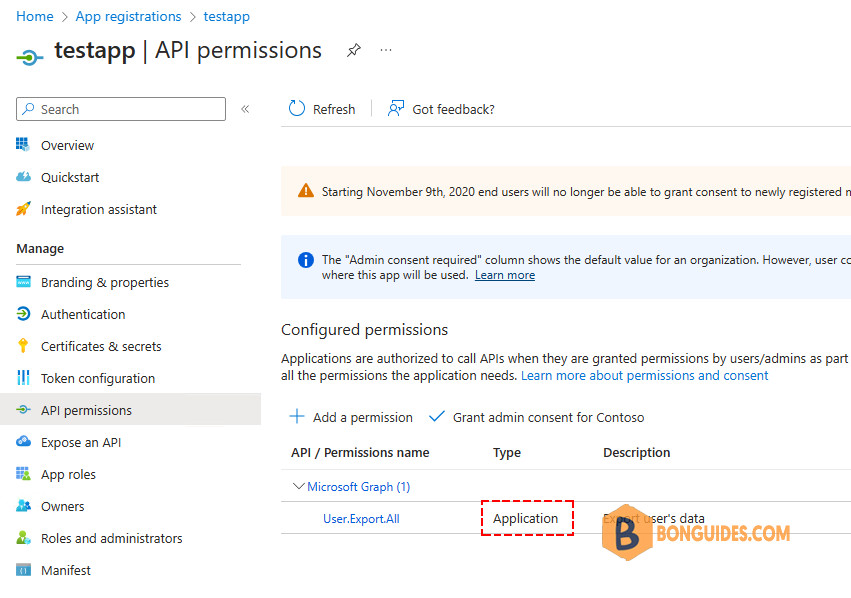851x598 pixels.
Task: Open Token configuration
Action: click(x=98, y=378)
